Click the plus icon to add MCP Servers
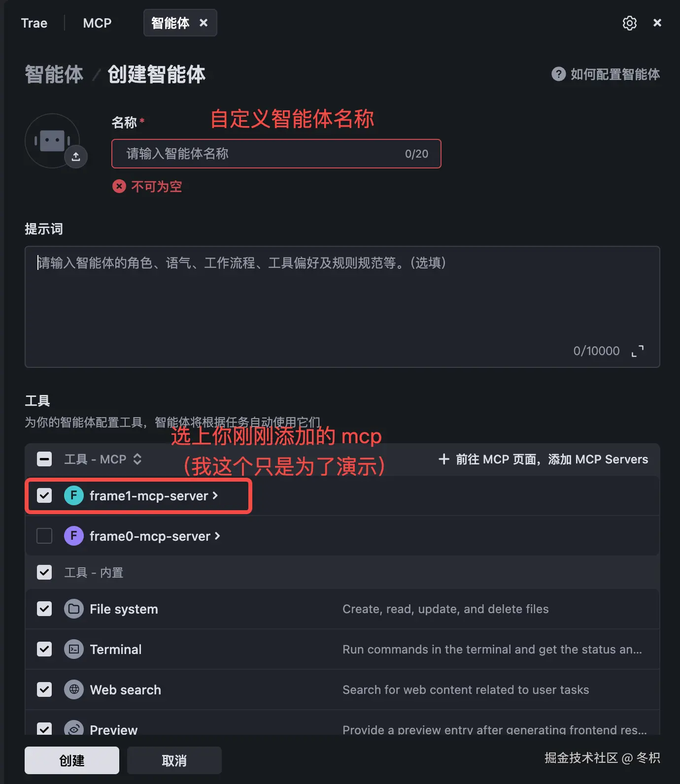680x784 pixels. point(444,459)
